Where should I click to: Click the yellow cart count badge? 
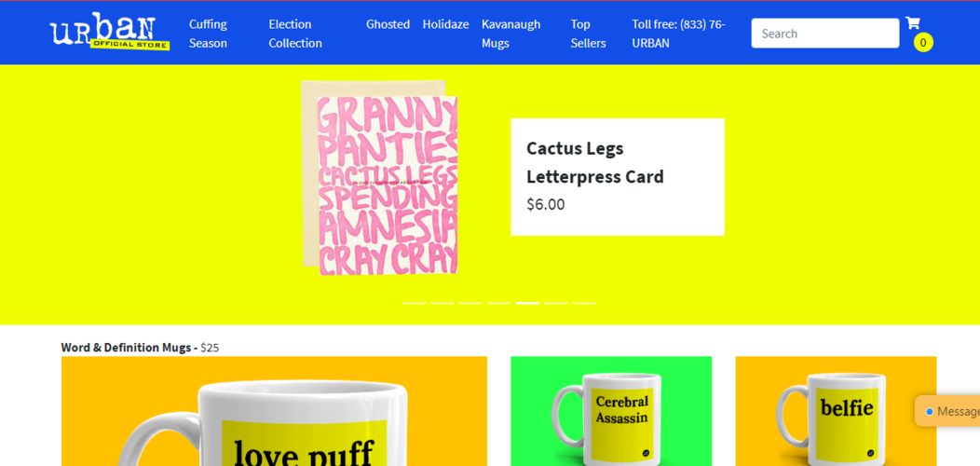click(x=923, y=43)
